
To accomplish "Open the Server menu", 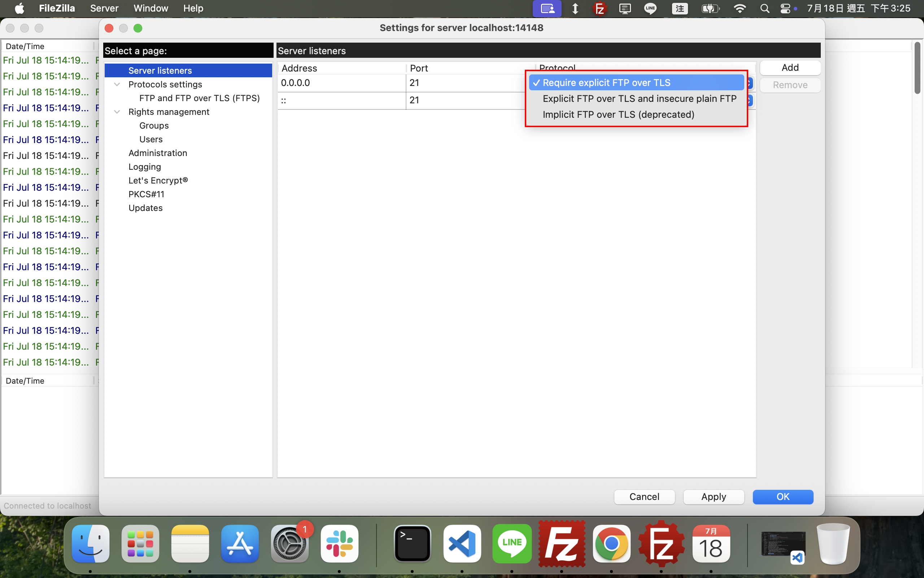I will (104, 8).
